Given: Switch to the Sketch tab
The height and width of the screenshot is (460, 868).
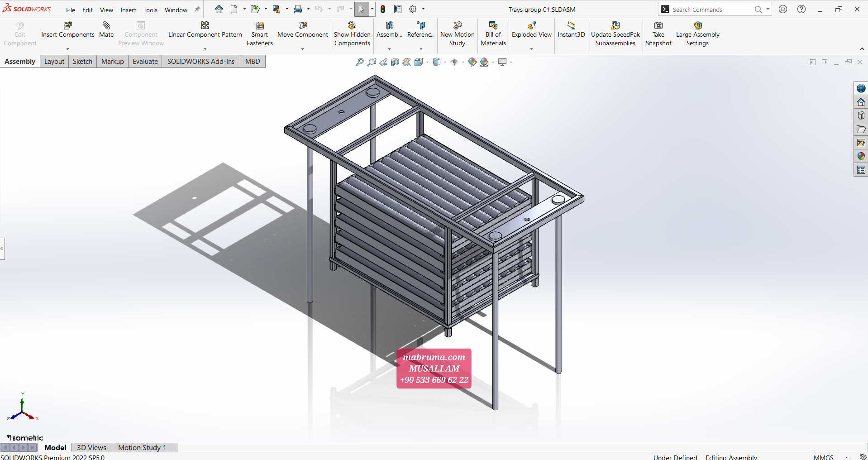Looking at the screenshot, I should [x=82, y=62].
